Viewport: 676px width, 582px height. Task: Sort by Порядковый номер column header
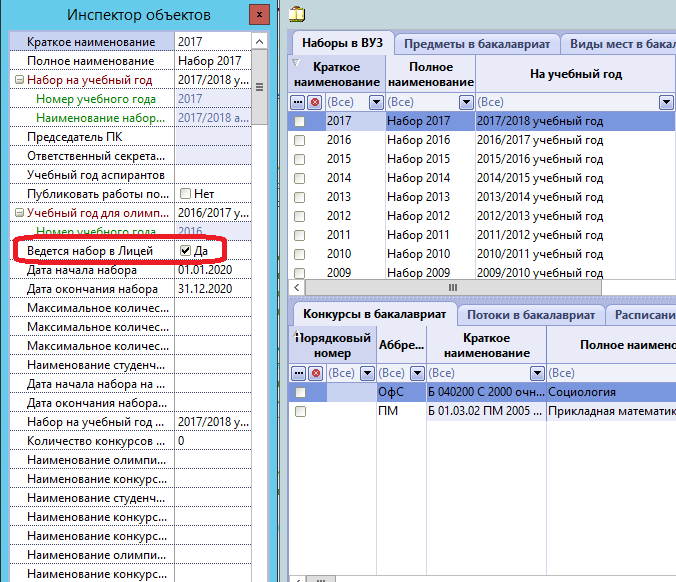click(332, 345)
